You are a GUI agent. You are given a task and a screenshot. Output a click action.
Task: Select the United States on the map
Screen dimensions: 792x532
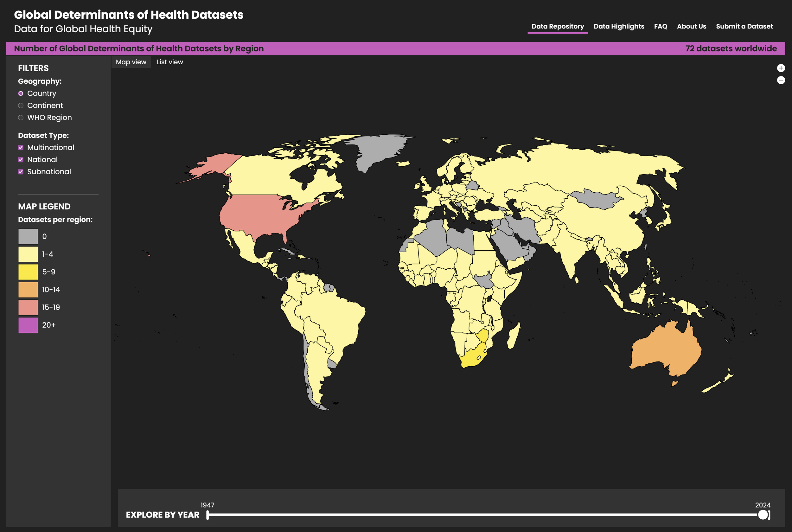251,214
